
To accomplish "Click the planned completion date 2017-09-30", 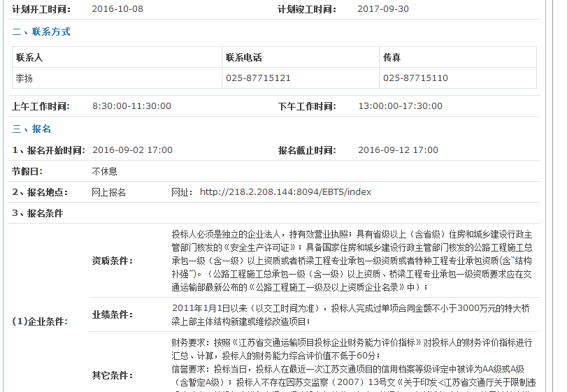I will click(x=383, y=9).
